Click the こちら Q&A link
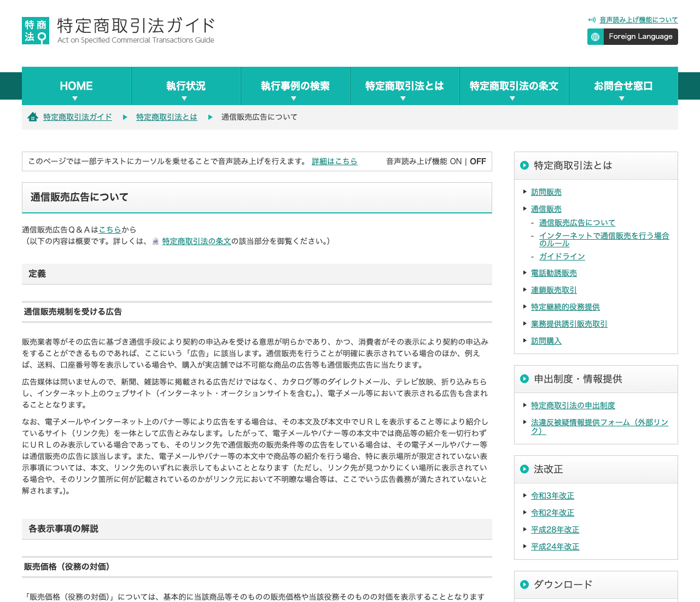 point(110,230)
